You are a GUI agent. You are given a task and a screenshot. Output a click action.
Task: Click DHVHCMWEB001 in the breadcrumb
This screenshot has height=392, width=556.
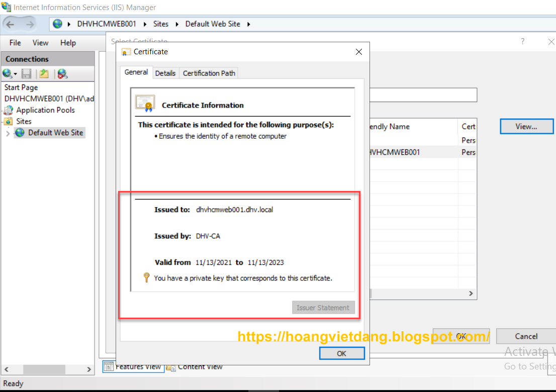point(107,24)
